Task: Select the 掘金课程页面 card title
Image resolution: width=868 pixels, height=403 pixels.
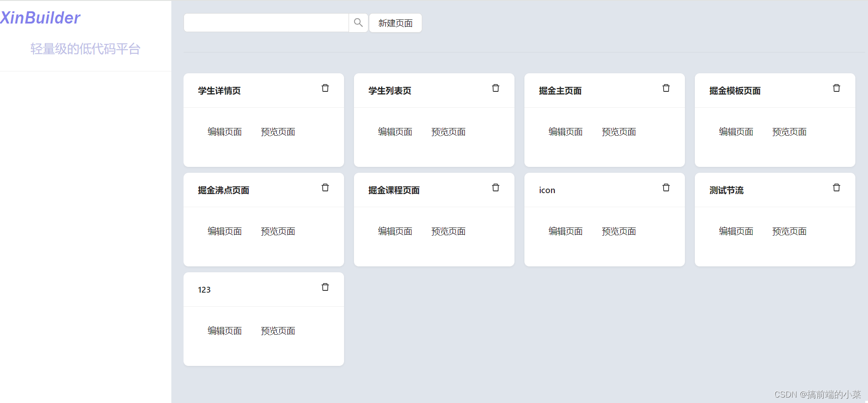Action: pyautogui.click(x=394, y=190)
